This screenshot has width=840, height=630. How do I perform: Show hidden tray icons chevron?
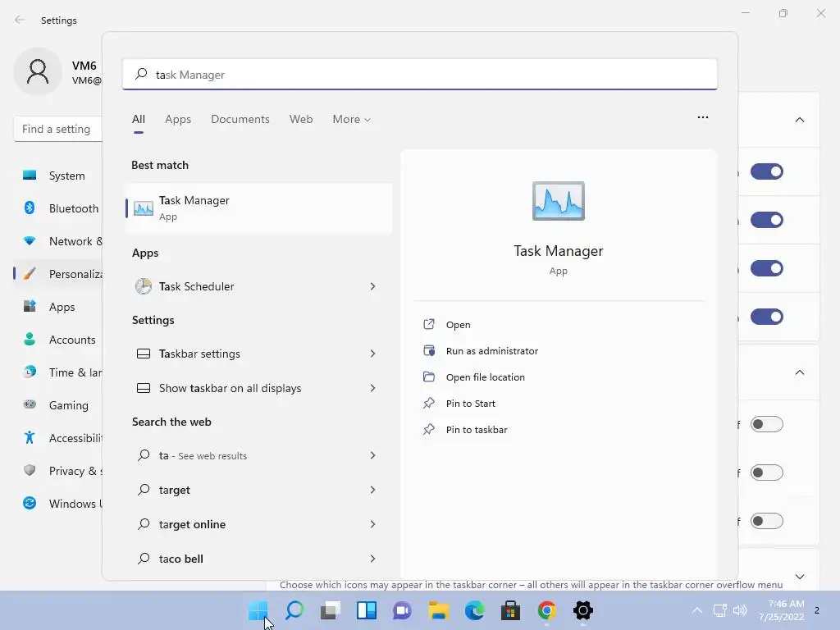[697, 610]
